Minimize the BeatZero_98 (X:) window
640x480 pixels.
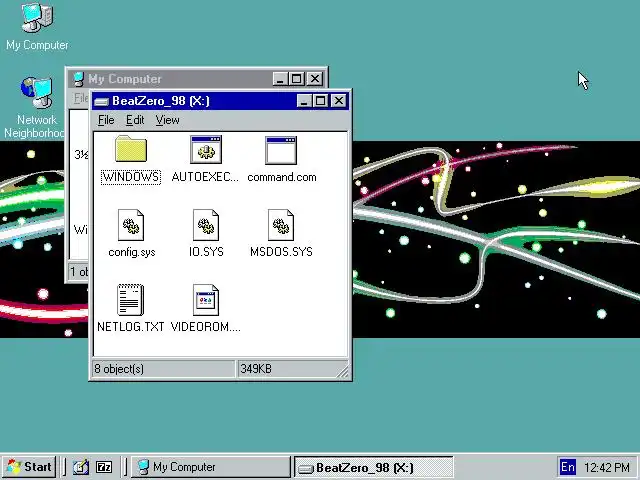[x=304, y=101]
